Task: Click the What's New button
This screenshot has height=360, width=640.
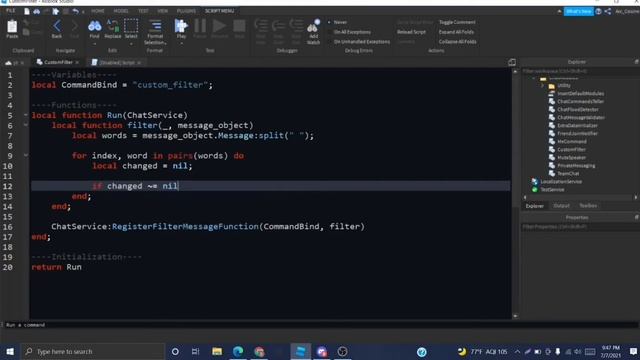Action: 579,11
